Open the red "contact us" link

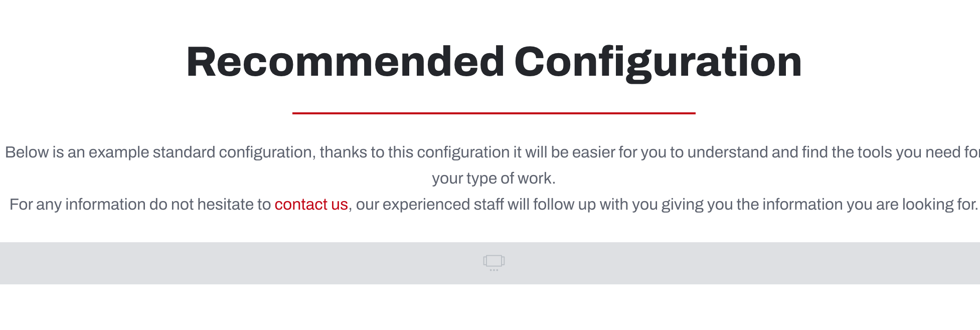(311, 205)
